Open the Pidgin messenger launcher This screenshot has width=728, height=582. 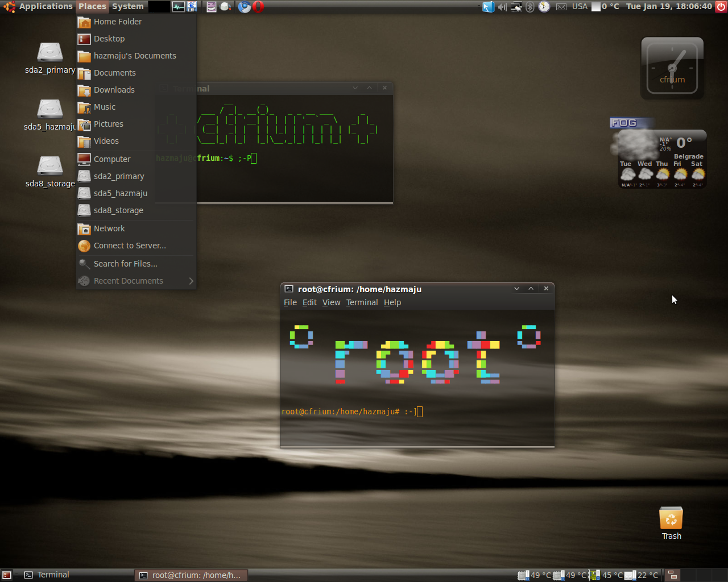coord(211,7)
